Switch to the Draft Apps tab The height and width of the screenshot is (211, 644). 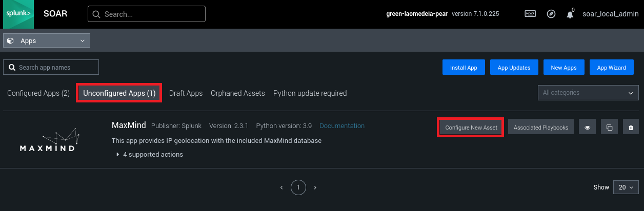click(186, 93)
